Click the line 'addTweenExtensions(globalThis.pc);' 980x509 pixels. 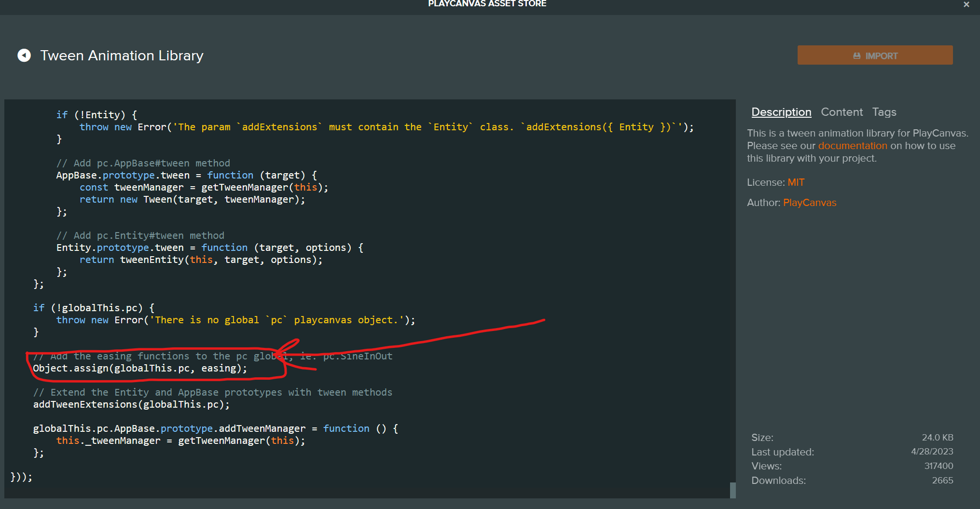[x=131, y=404]
